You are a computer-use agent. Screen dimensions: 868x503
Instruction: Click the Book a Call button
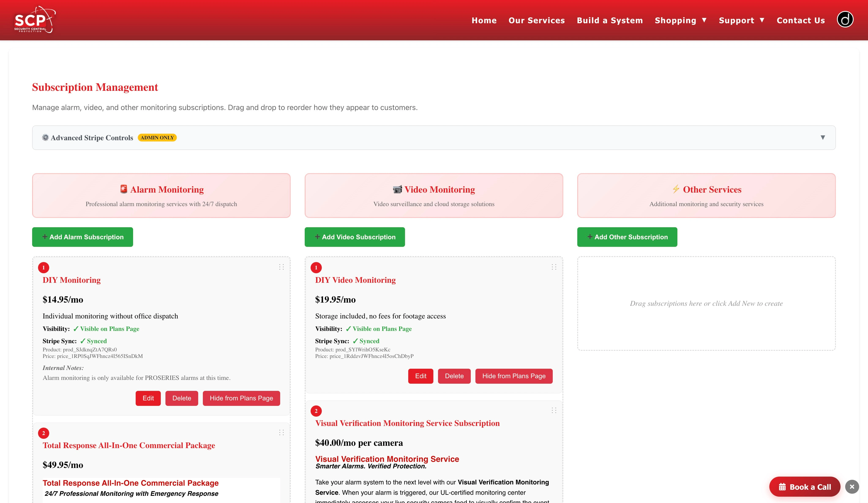point(805,487)
